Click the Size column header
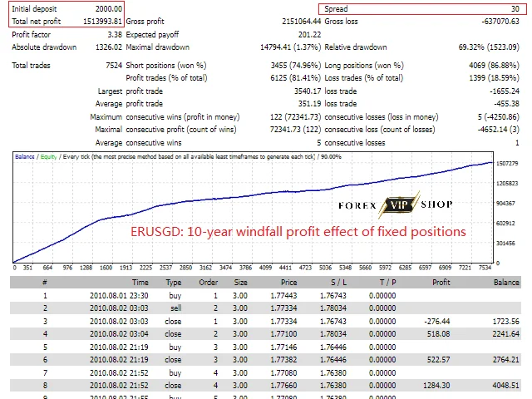Image resolution: width=532 pixels, height=399 pixels. (x=240, y=283)
